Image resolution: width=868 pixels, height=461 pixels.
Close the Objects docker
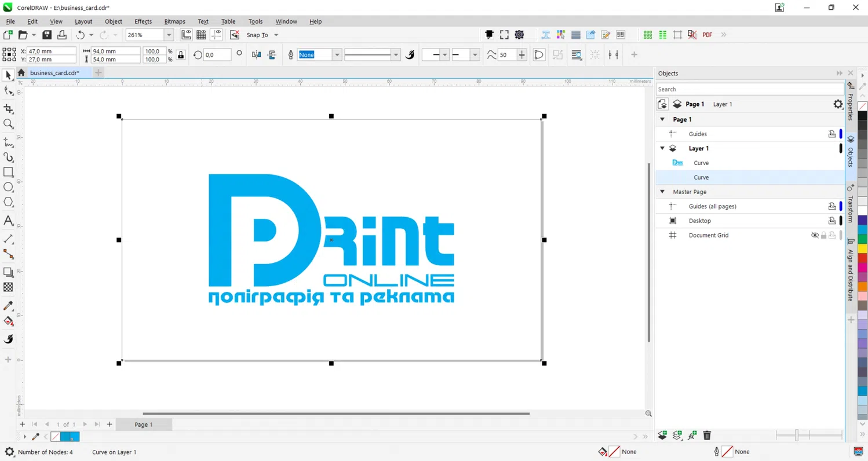[x=851, y=73]
